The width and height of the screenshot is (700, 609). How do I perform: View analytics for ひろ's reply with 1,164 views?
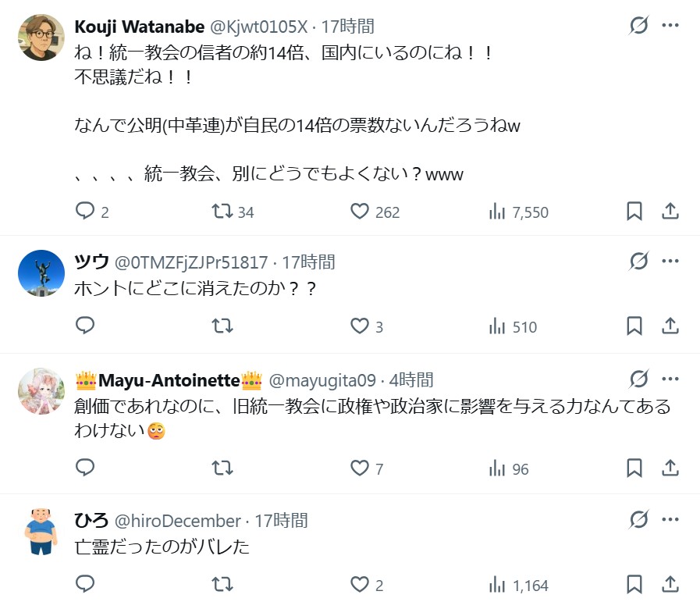click(x=495, y=584)
